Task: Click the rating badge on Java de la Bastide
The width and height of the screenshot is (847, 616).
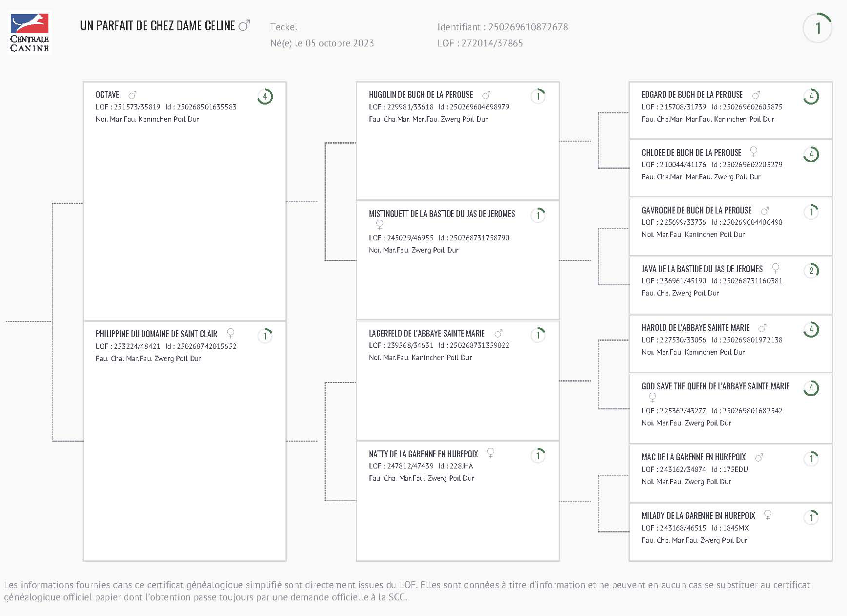Action: tap(811, 270)
